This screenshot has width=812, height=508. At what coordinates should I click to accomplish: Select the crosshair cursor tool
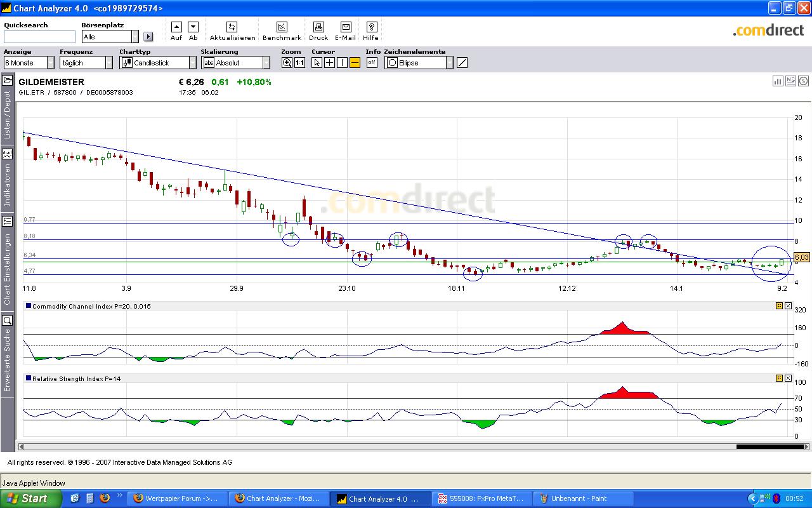[x=329, y=63]
